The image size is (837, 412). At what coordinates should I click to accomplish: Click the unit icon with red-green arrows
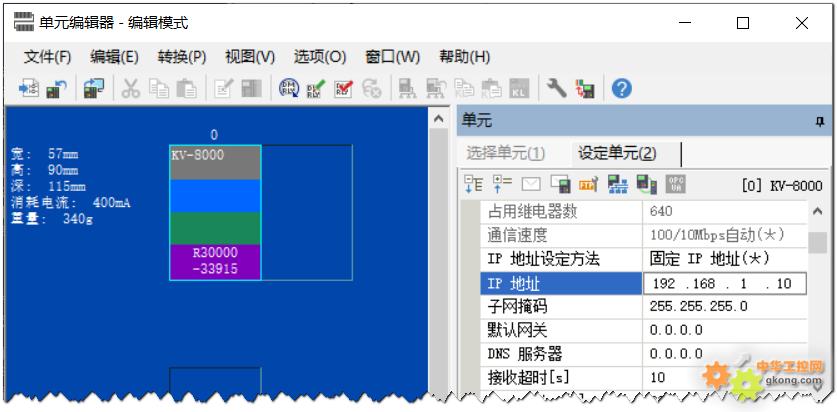point(585,89)
